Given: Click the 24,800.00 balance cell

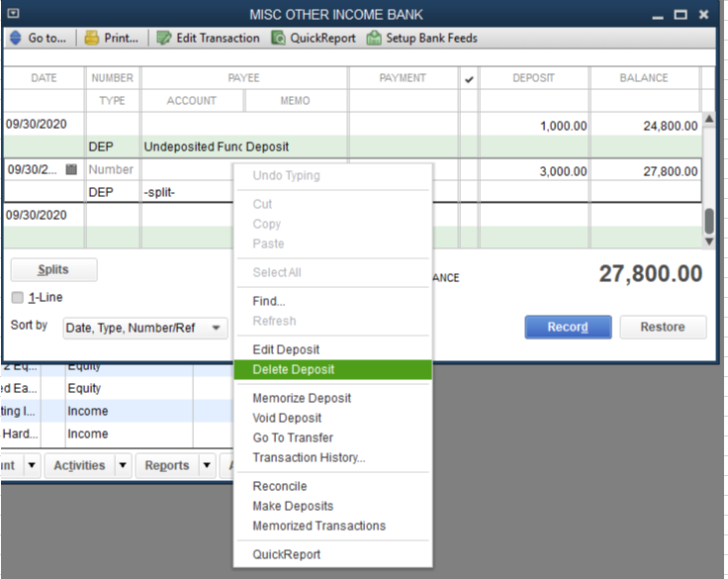Looking at the screenshot, I should 671,126.
